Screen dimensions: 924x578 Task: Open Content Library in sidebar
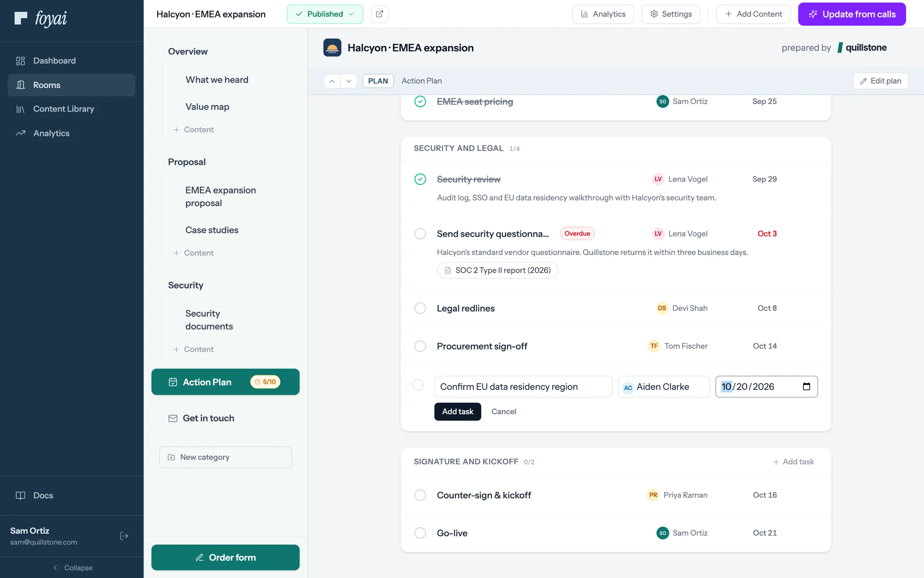point(72,109)
